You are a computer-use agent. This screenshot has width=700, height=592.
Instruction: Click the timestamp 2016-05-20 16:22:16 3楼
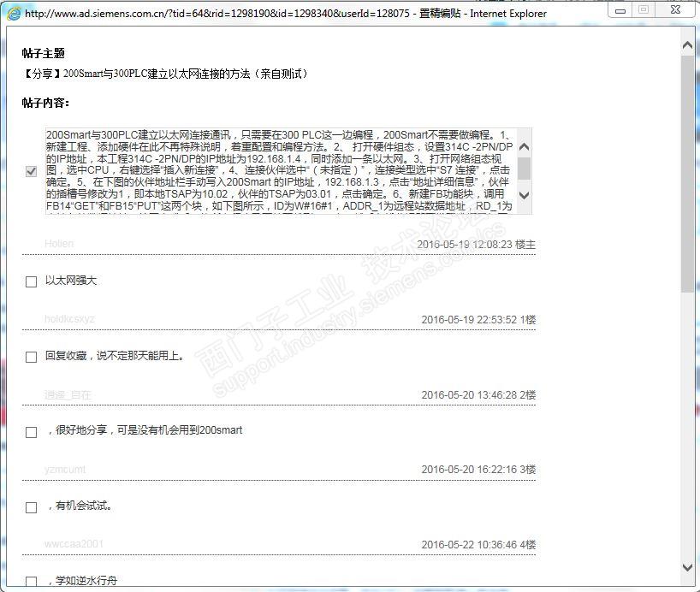[x=478, y=470]
